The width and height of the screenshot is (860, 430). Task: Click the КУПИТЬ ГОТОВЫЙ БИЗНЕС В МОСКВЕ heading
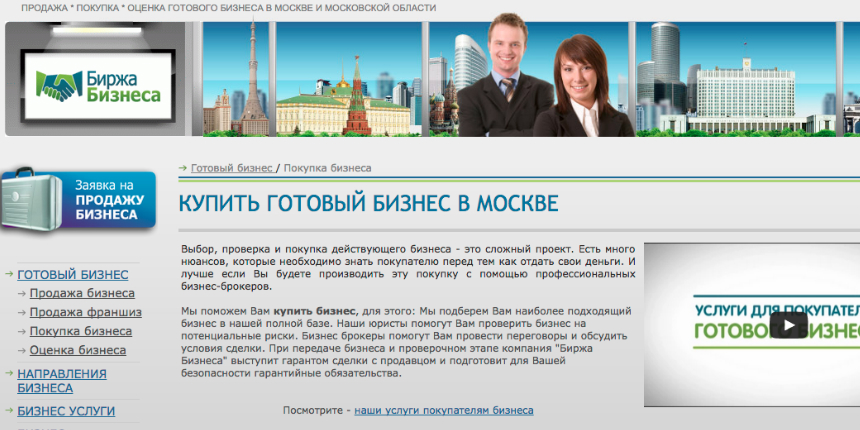point(369,203)
